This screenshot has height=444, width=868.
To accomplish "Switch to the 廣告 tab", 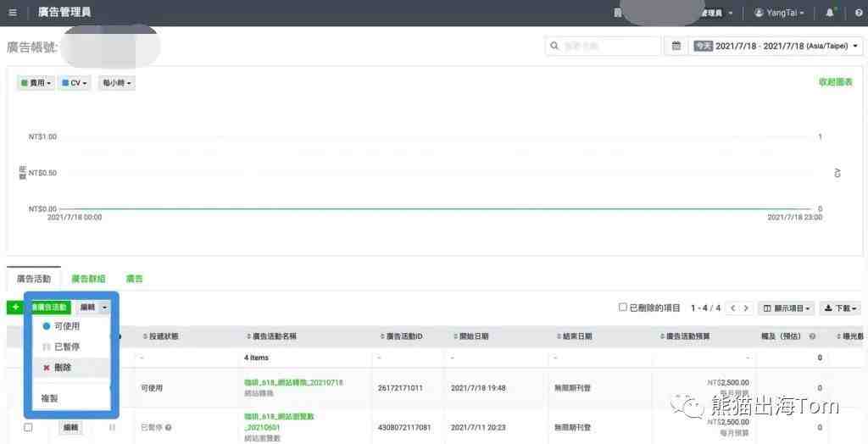I will [x=135, y=279].
